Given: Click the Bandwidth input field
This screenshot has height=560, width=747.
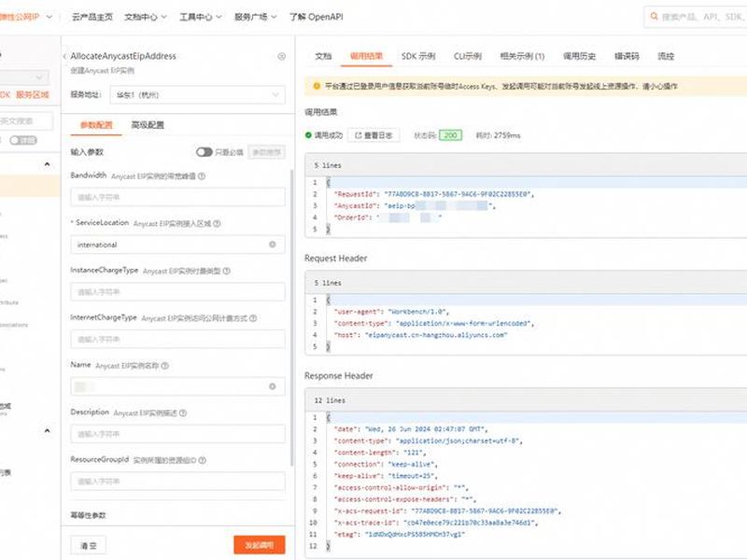Looking at the screenshot, I should [177, 197].
